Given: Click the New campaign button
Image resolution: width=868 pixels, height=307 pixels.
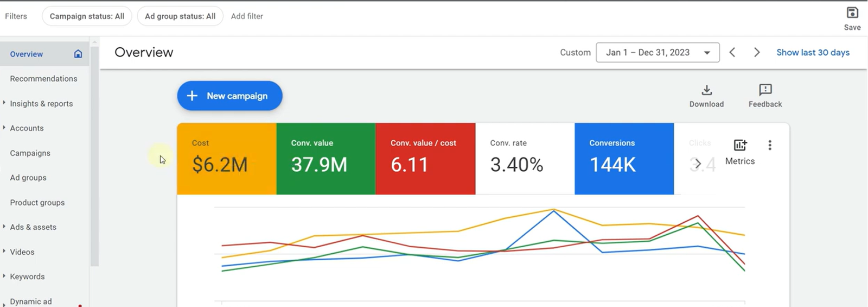Looking at the screenshot, I should pyautogui.click(x=229, y=96).
